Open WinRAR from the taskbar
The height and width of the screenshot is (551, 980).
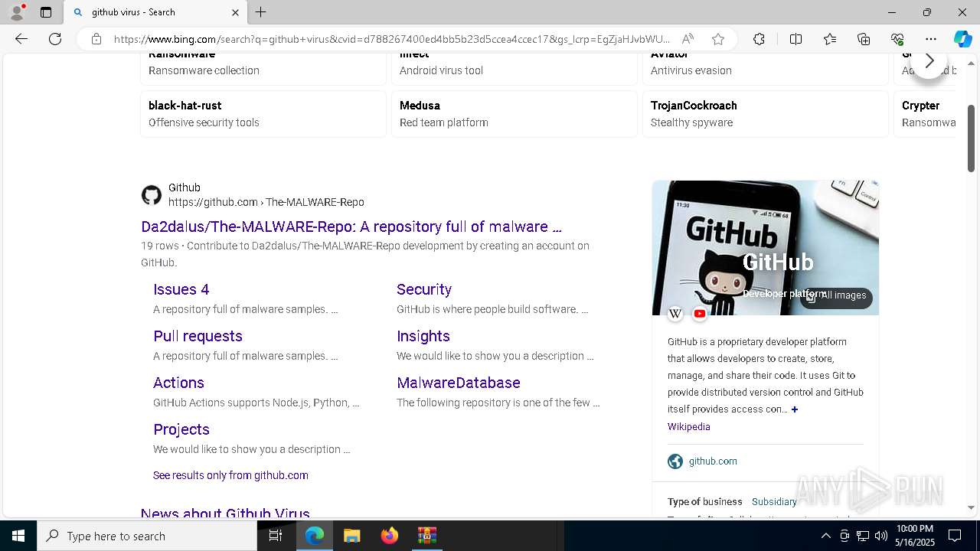(426, 536)
